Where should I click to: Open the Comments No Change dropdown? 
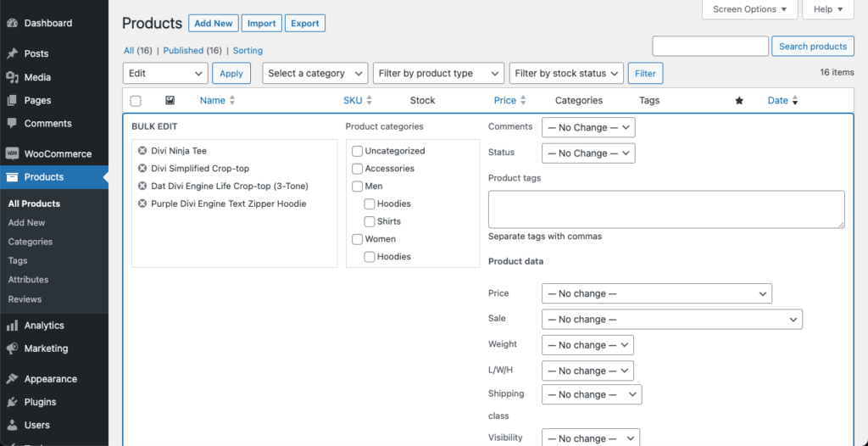pyautogui.click(x=588, y=127)
